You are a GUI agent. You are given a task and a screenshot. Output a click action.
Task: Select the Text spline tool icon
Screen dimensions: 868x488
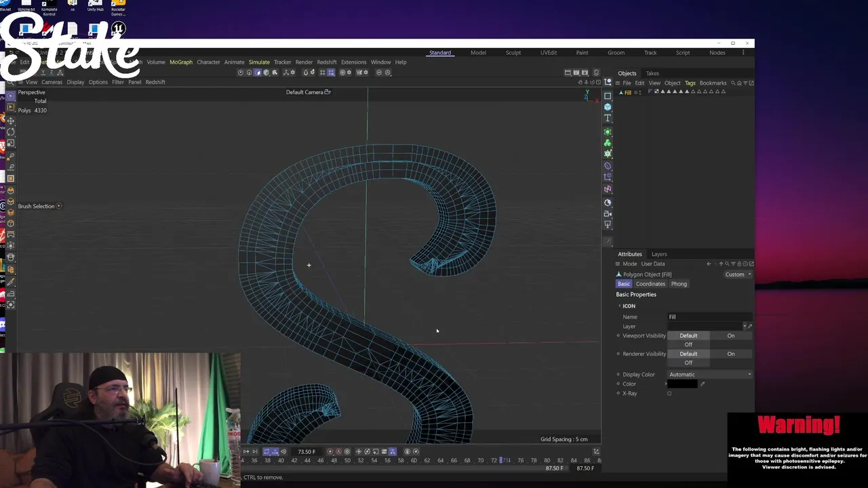click(x=608, y=119)
